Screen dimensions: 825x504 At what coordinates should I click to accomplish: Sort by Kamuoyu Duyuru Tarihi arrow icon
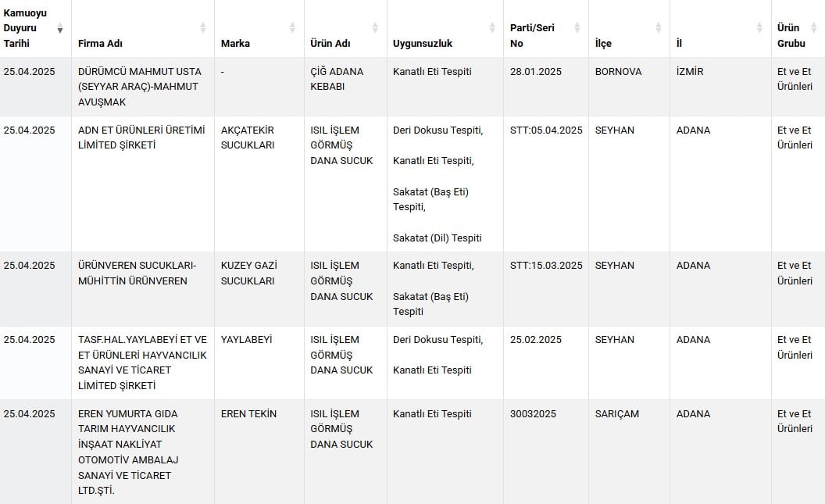60,28
